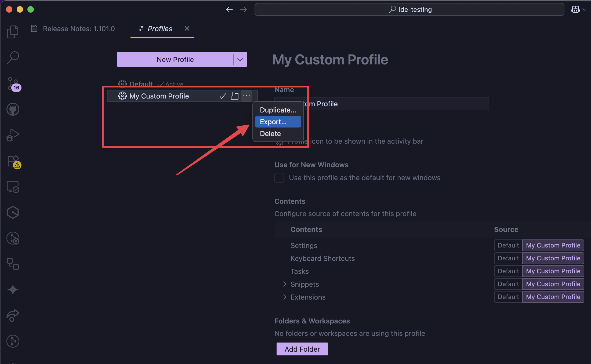This screenshot has width=591, height=364.
Task: Open the GitHub sidebar view
Action: pos(13,109)
